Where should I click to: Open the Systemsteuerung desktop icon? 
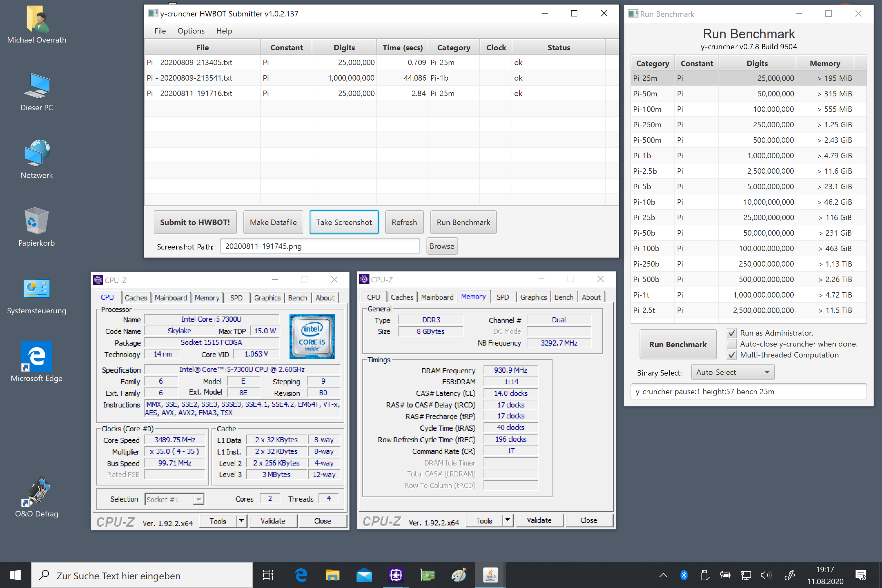coord(37,289)
